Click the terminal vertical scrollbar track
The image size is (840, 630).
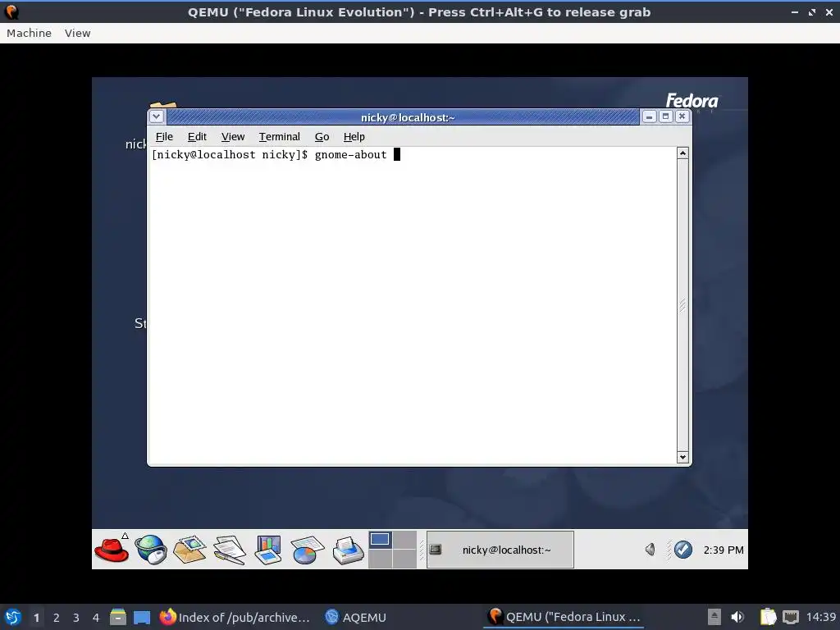682,305
